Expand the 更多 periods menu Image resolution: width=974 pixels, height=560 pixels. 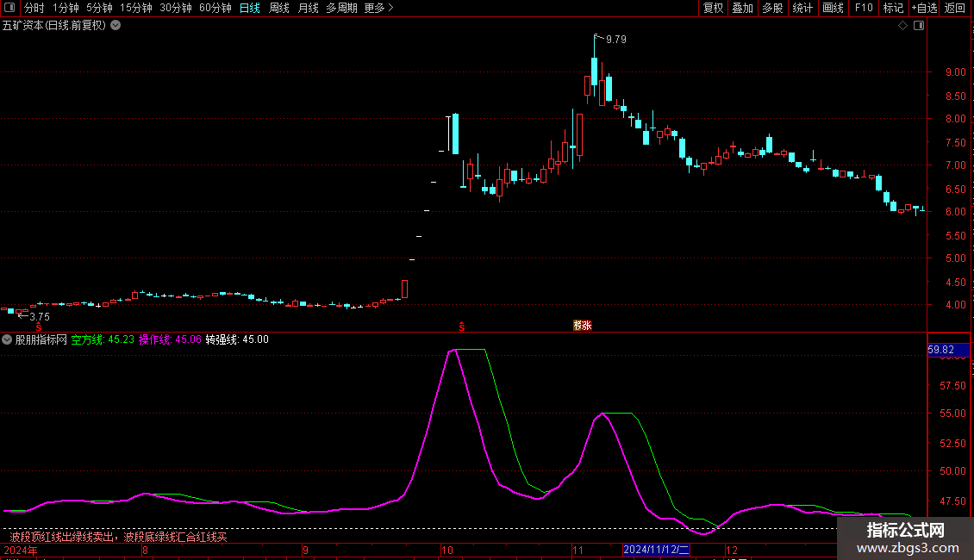(379, 8)
